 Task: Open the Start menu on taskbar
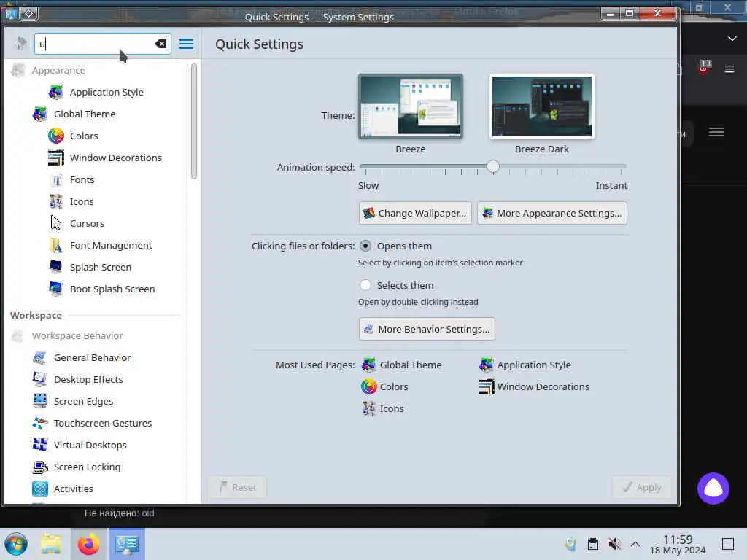pyautogui.click(x=16, y=544)
